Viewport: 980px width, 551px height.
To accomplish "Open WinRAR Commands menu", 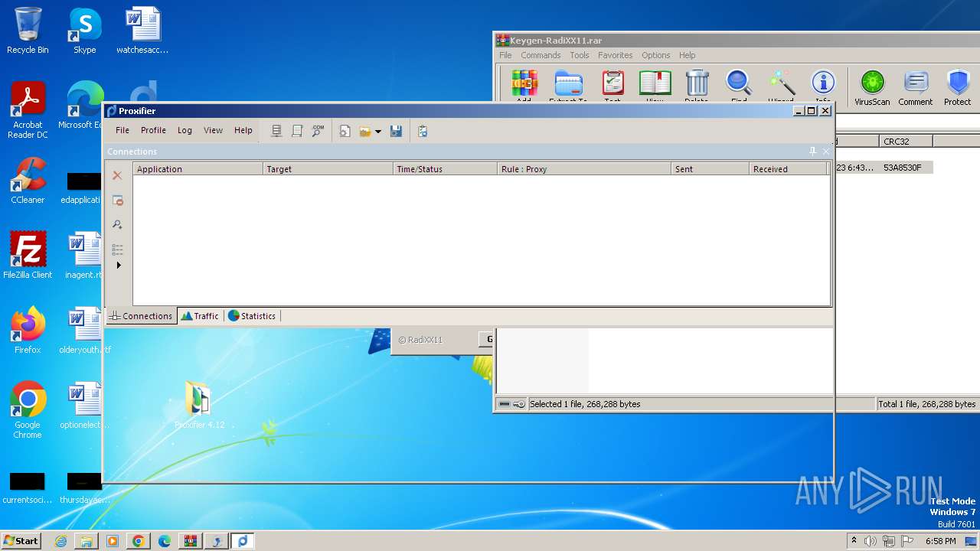I will (x=541, y=55).
